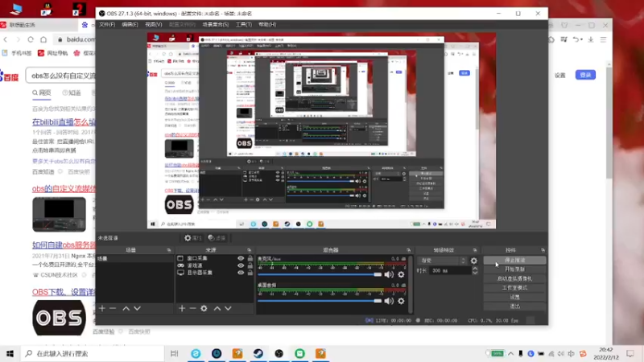644x362 pixels.
Task: Open 麦克风/Aux audio settings gear
Action: click(x=401, y=274)
